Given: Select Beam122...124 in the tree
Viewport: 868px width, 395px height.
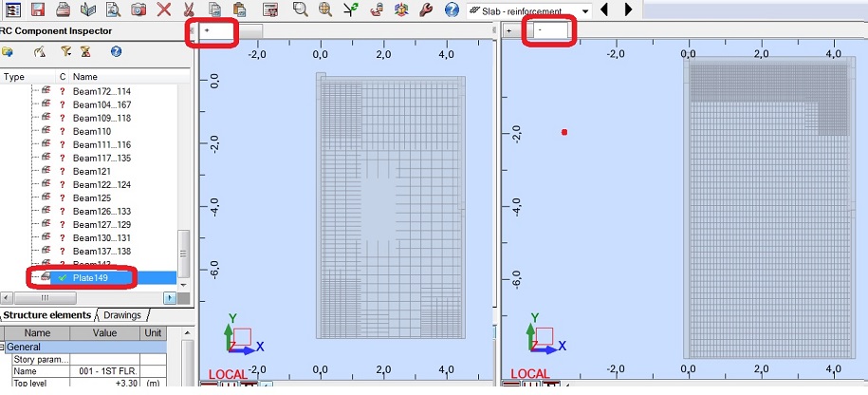Looking at the screenshot, I should [x=102, y=184].
